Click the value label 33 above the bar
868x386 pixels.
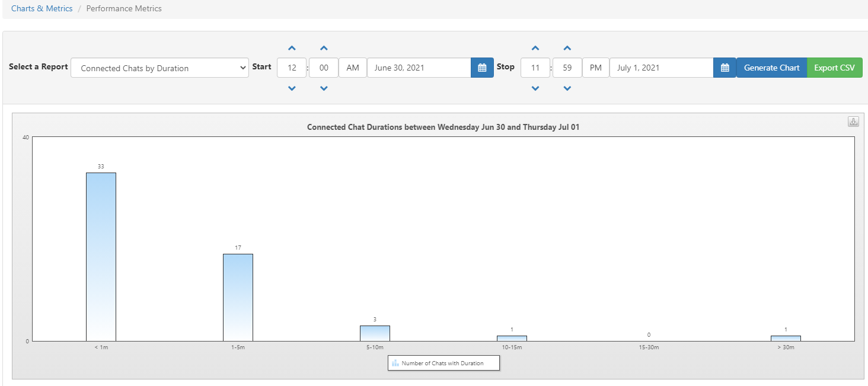pos(101,167)
